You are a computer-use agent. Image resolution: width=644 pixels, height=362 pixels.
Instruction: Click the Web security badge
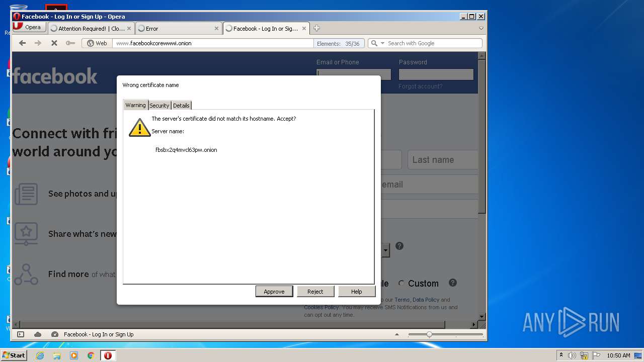click(x=97, y=43)
